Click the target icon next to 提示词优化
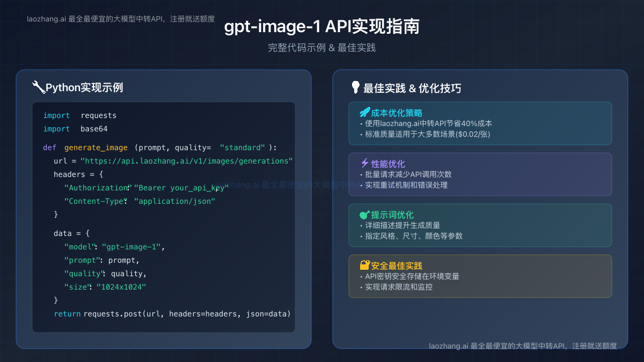Viewport: 644px width, 362px height. (x=365, y=215)
